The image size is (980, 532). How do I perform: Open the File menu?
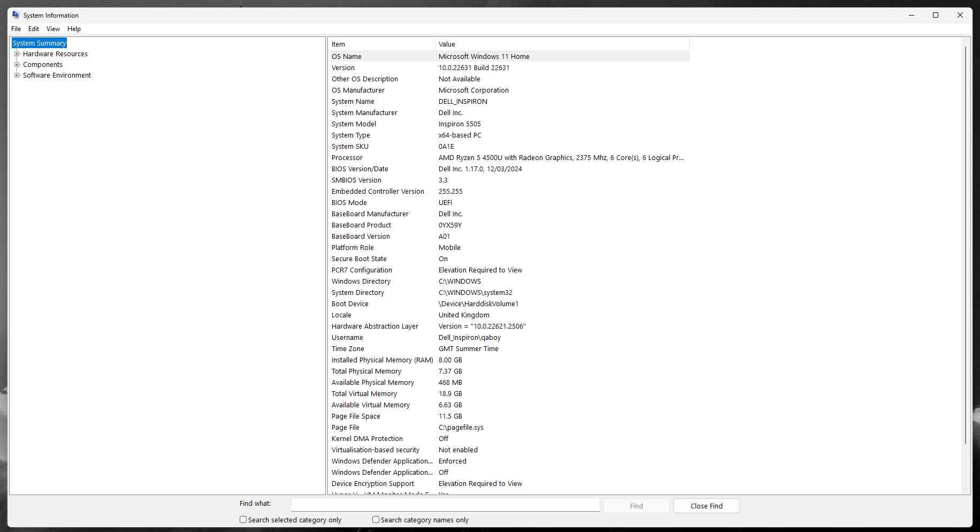tap(16, 29)
